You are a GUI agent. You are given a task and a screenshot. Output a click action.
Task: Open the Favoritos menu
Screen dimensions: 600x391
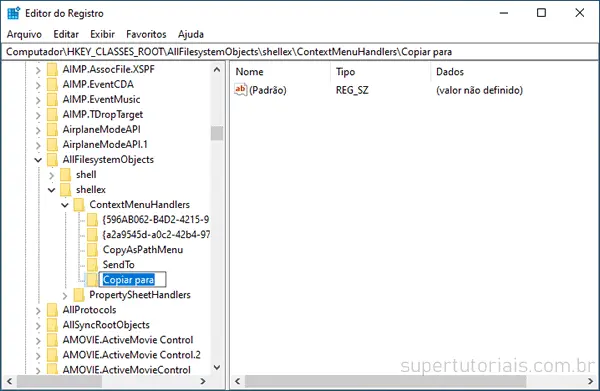tap(146, 34)
